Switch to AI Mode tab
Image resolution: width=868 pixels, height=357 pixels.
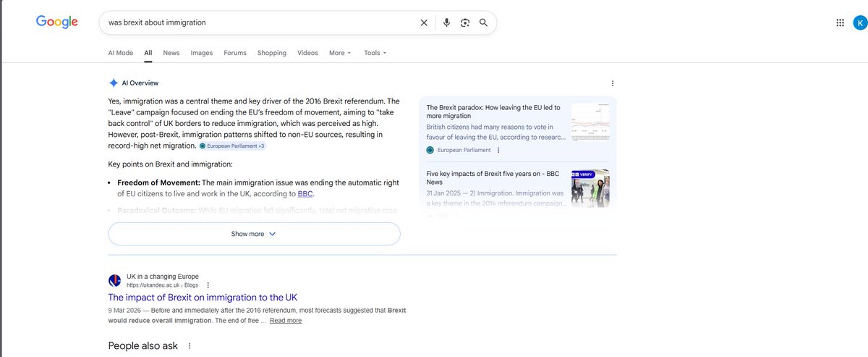click(121, 53)
